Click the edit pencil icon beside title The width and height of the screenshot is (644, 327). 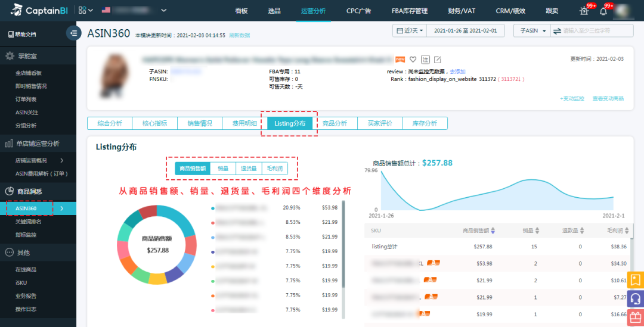(438, 60)
